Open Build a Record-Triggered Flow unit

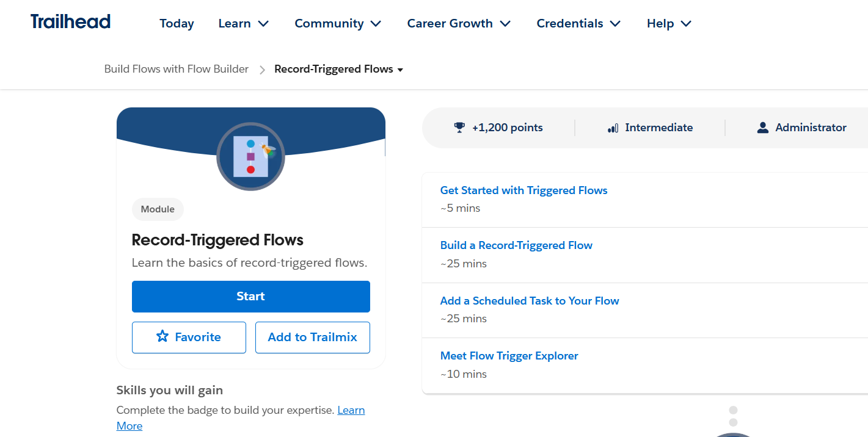(516, 245)
